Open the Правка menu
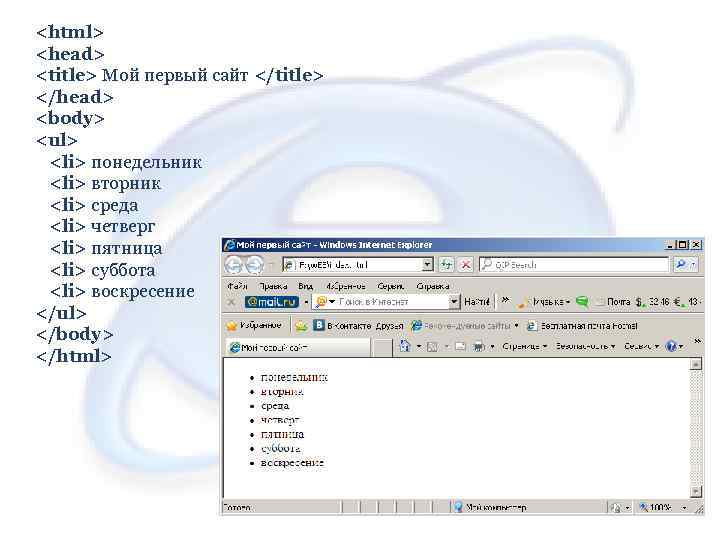The image size is (720, 540). tap(273, 286)
